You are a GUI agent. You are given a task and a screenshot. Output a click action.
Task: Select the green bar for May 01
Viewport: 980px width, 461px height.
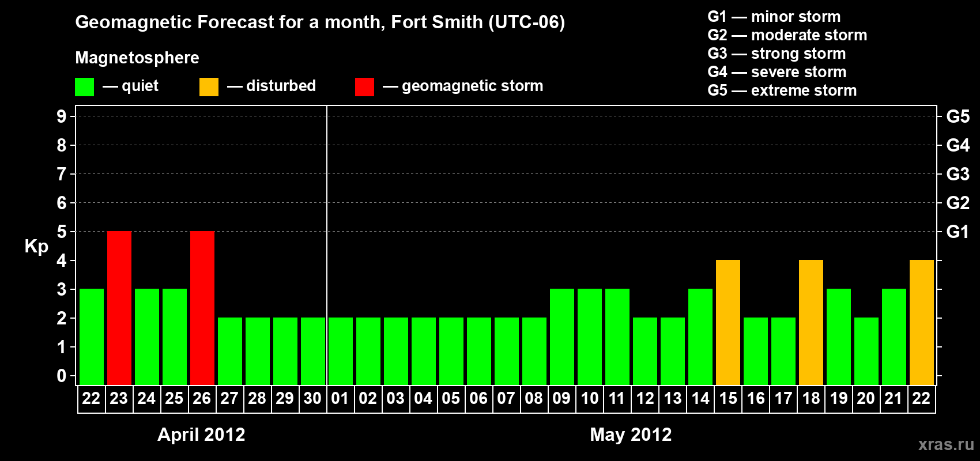coord(341,352)
